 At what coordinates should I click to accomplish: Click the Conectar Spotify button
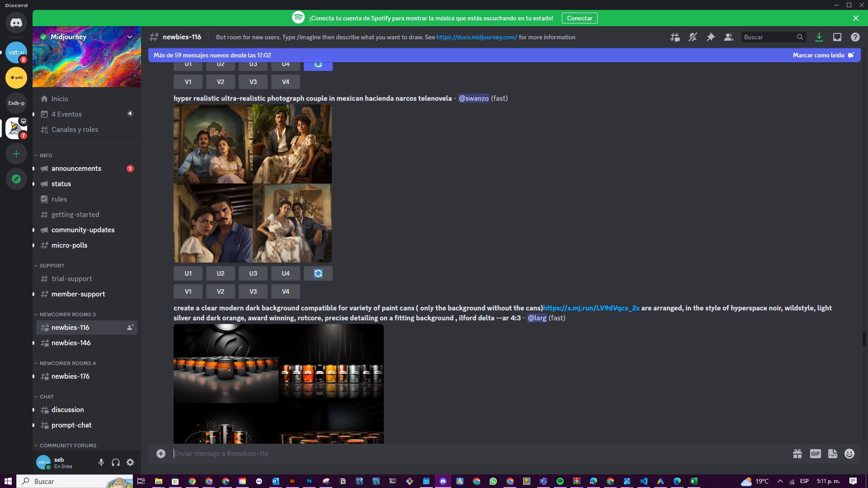[580, 18]
